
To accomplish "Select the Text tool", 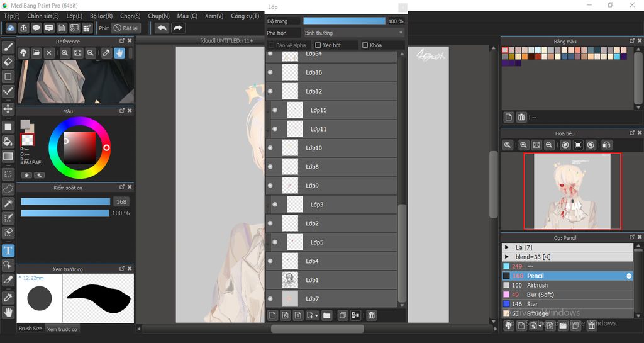I will click(x=8, y=250).
